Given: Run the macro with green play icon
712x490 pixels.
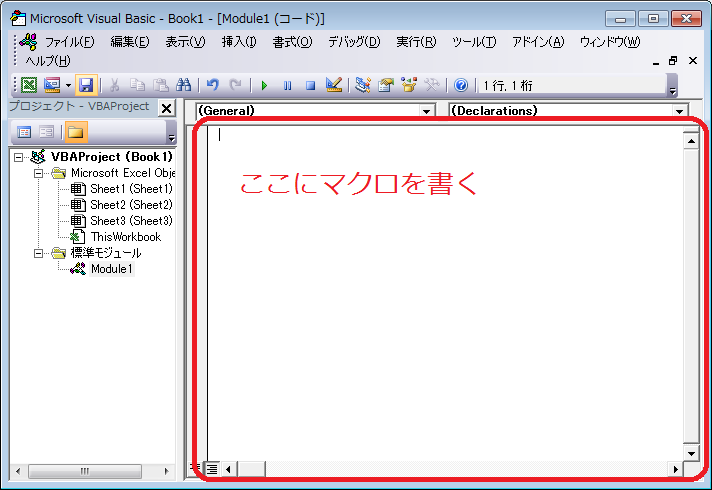Looking at the screenshot, I should click(264, 85).
